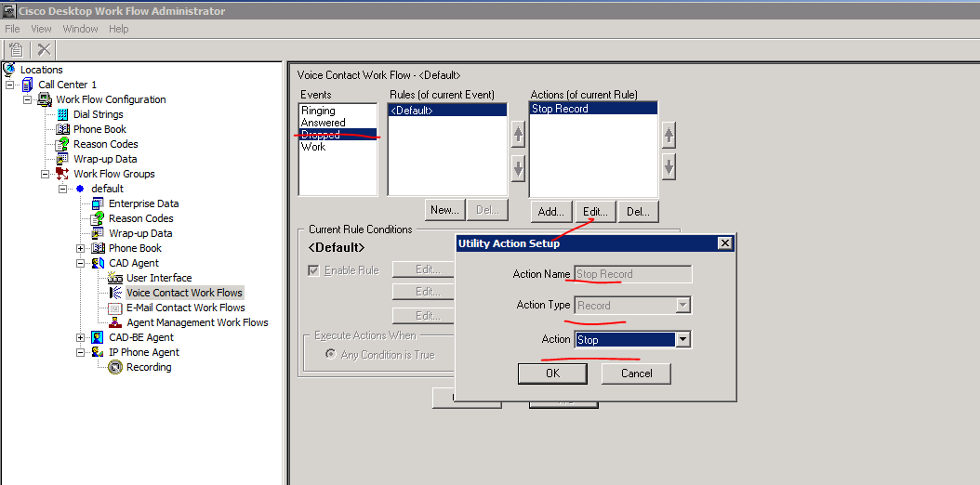980x485 pixels.
Task: Expand the Phone Book node under default
Action: pos(80,248)
